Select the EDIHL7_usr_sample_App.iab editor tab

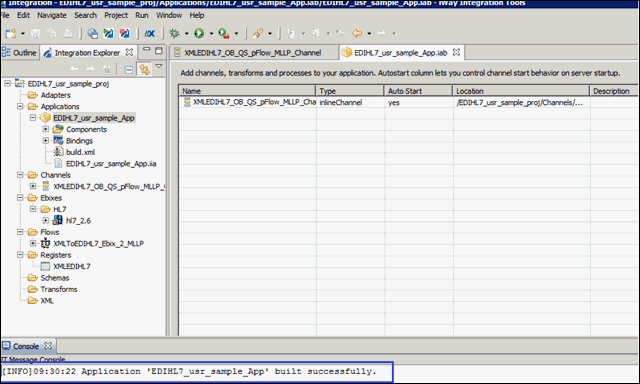400,53
